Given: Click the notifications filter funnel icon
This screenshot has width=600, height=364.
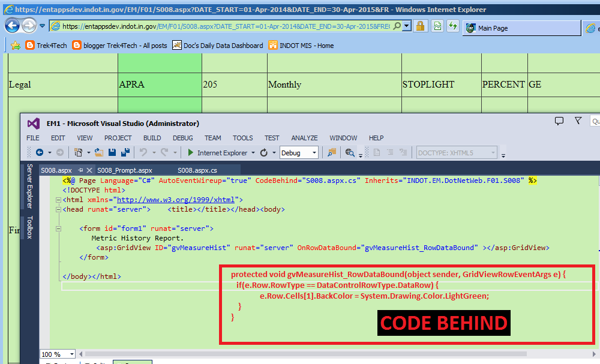Looking at the screenshot, I should [x=578, y=121].
